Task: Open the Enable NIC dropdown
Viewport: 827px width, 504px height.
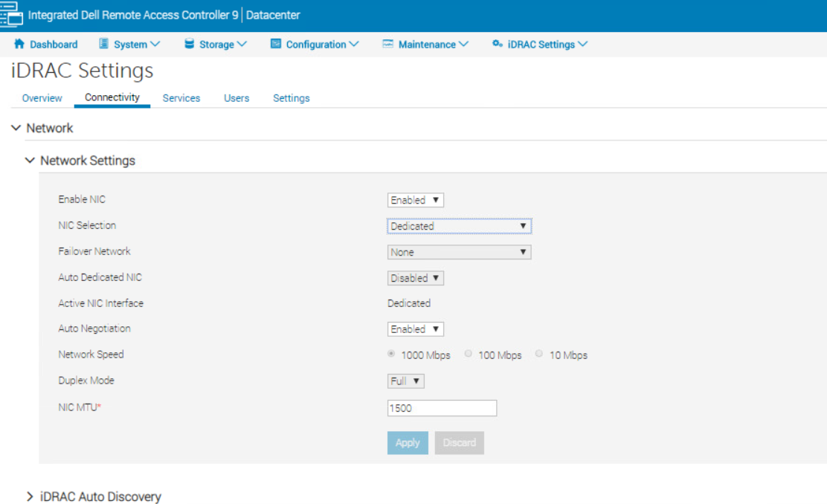Action: click(416, 200)
